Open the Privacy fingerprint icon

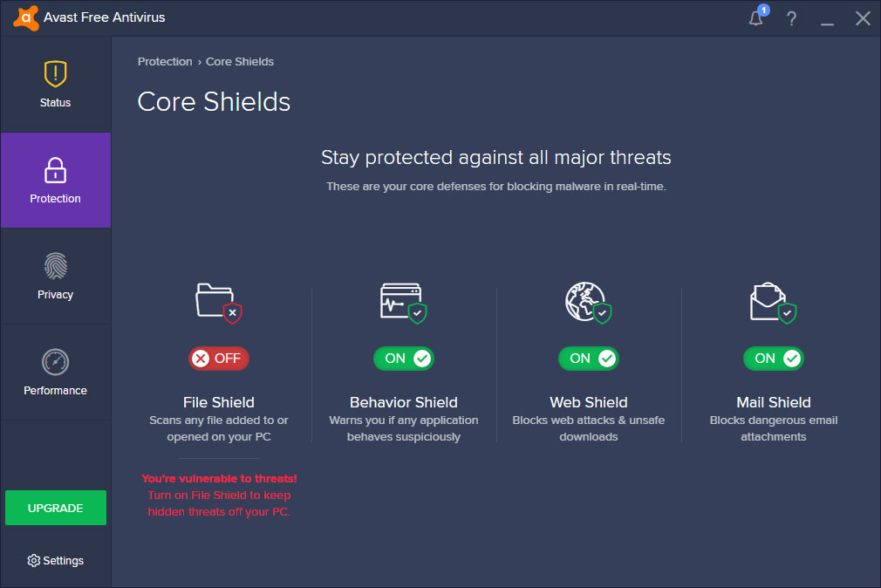(x=55, y=267)
